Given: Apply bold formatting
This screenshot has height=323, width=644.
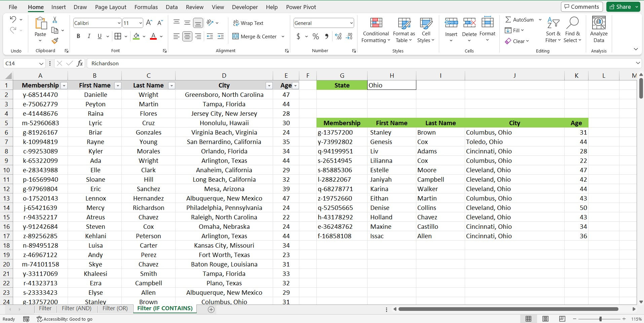Looking at the screenshot, I should click(x=78, y=36).
